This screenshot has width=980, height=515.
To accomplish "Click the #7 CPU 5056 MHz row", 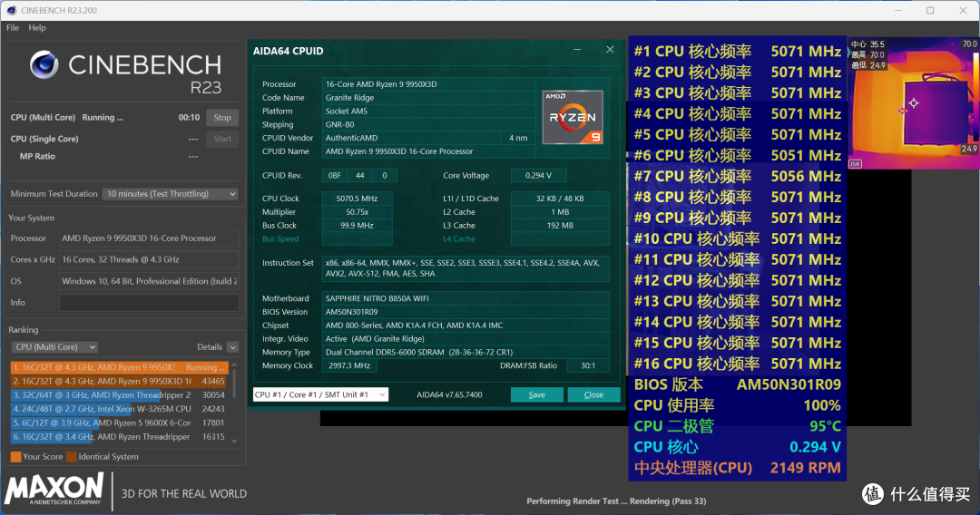I will point(738,176).
